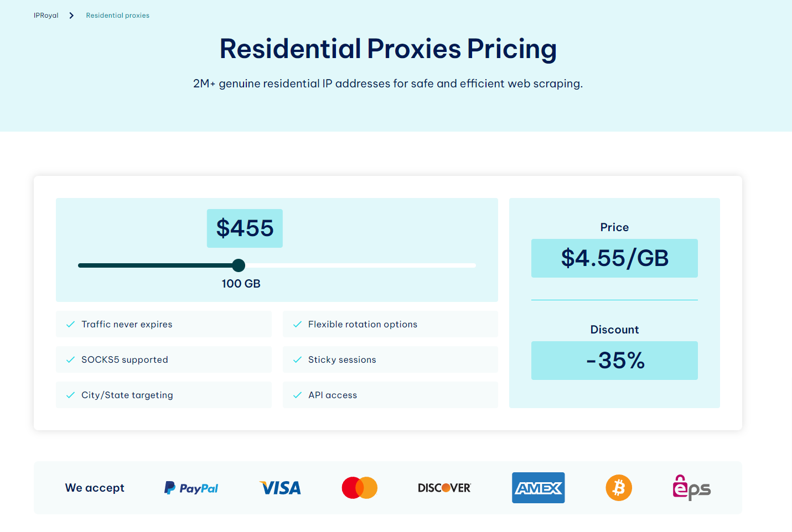This screenshot has width=792, height=532.
Task: Open the Residential proxies breadcrumb link
Action: click(x=117, y=15)
